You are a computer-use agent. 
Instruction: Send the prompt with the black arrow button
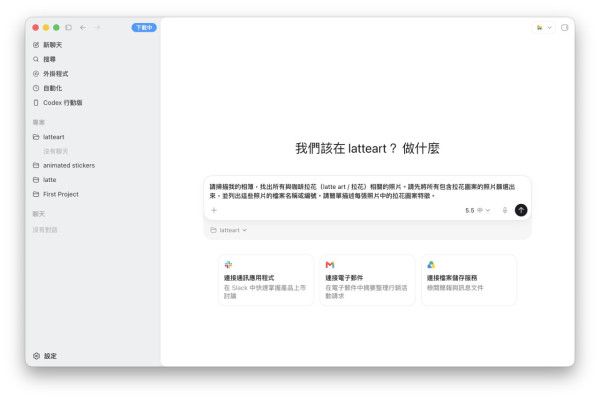tap(521, 210)
